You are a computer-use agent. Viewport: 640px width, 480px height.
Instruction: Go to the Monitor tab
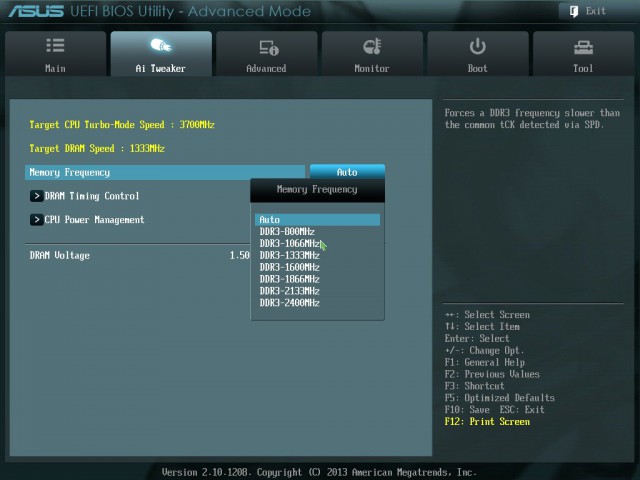[372, 53]
